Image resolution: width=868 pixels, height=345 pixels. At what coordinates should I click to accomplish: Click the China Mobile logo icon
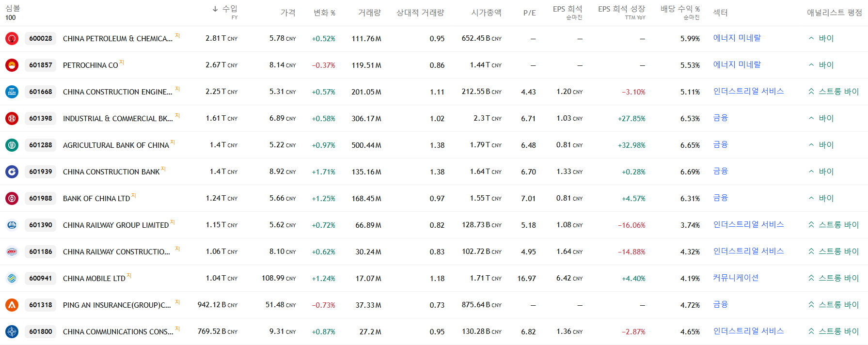point(12,278)
